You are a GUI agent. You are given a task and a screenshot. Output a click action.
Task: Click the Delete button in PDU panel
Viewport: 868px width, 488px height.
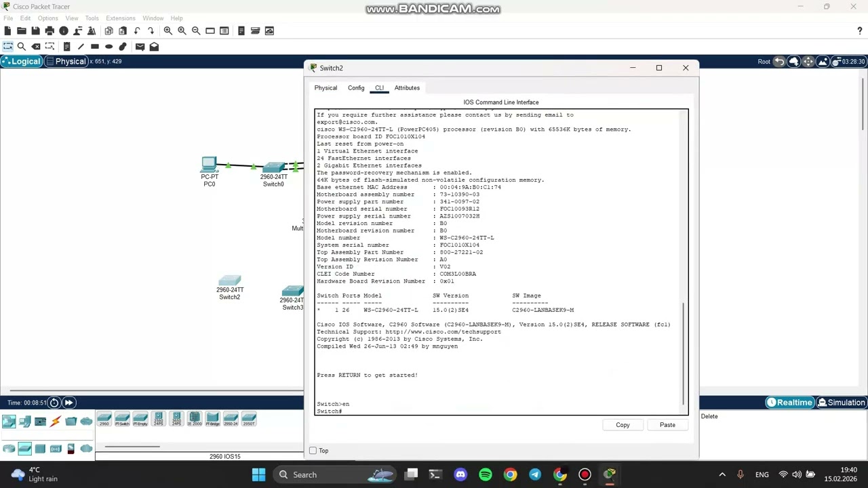coord(709,417)
